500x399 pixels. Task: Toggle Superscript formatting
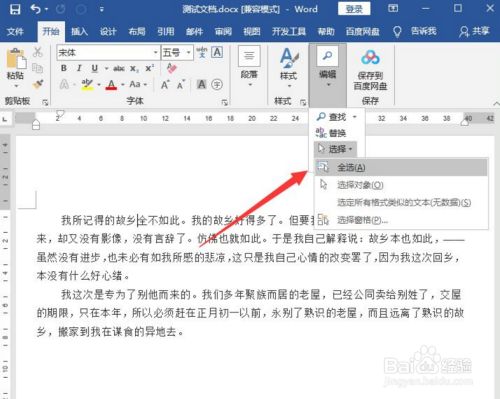[x=149, y=68]
